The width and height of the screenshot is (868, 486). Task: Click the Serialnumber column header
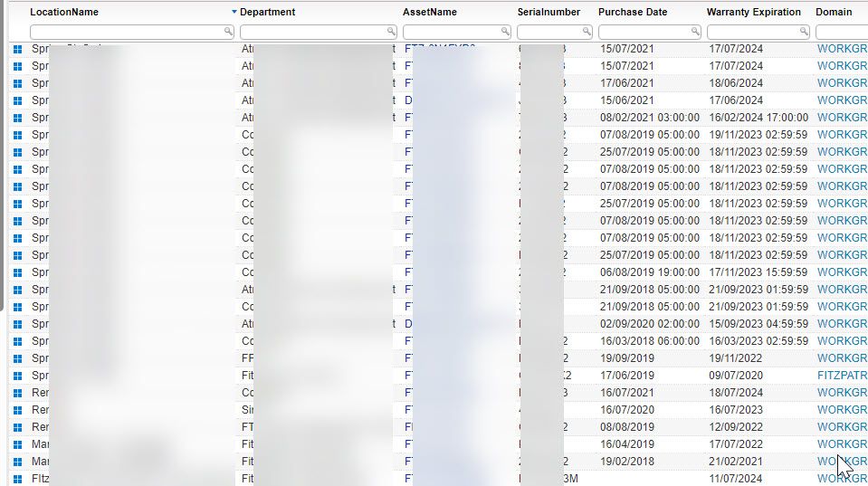548,13
